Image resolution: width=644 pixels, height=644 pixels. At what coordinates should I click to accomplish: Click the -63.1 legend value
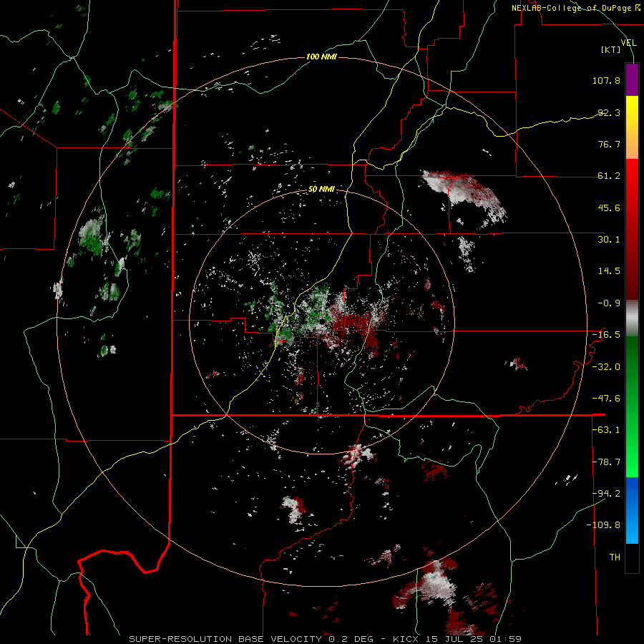(606, 430)
